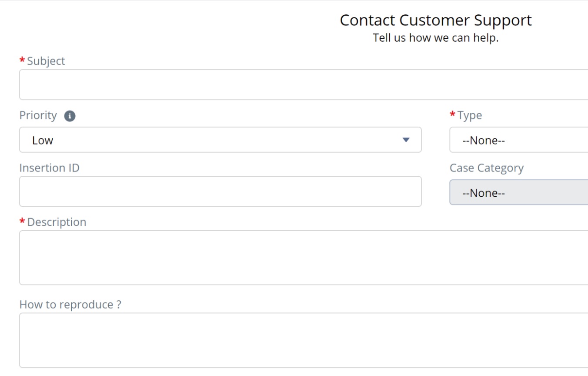Click the Tell us how we can help text

pos(435,38)
